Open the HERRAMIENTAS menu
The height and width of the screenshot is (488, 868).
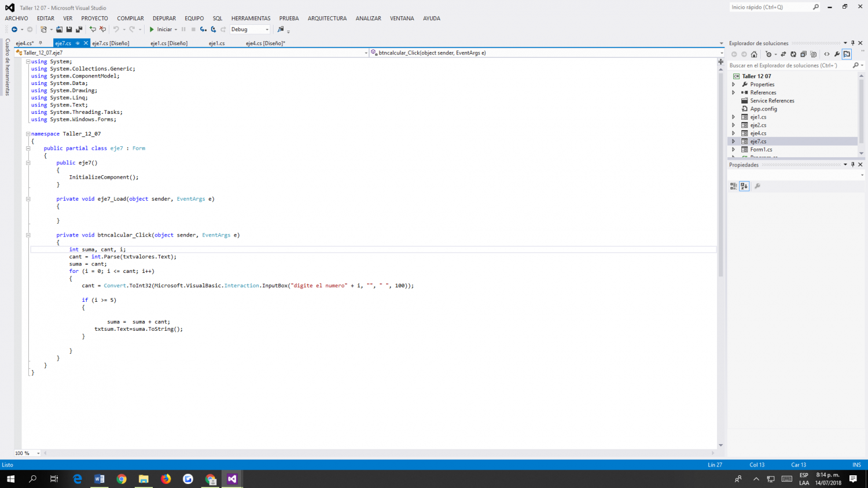click(251, 19)
